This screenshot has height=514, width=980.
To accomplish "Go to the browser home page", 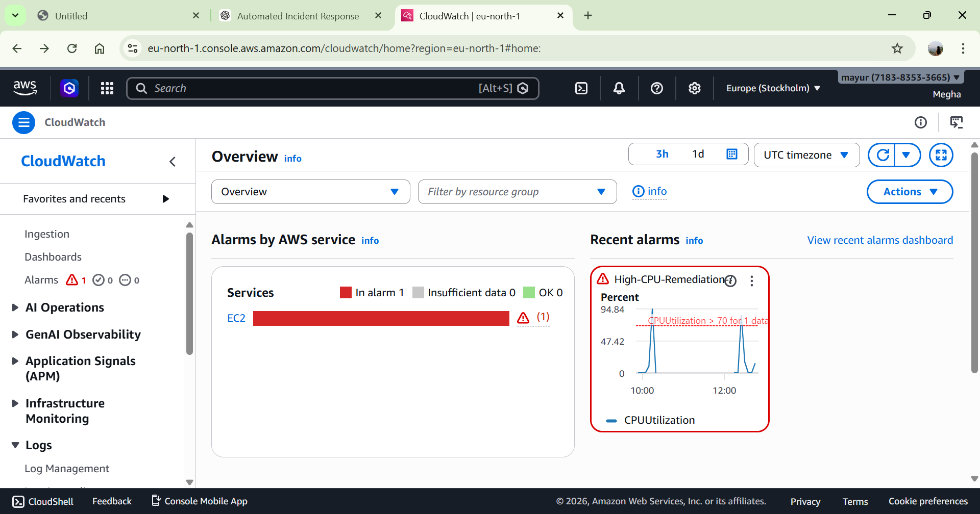I will point(100,48).
